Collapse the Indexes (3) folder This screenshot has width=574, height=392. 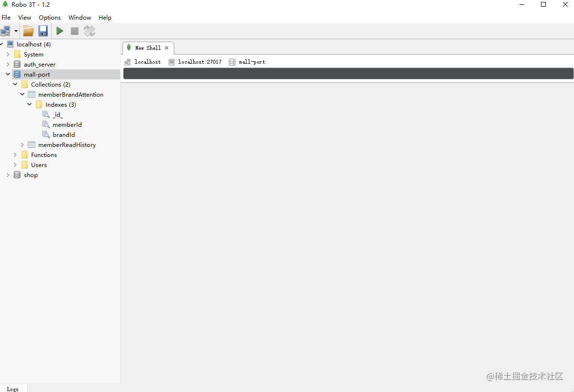(30, 105)
